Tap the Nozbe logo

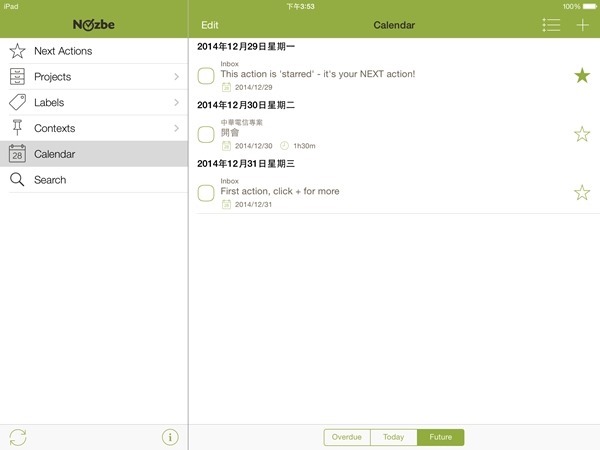94,25
